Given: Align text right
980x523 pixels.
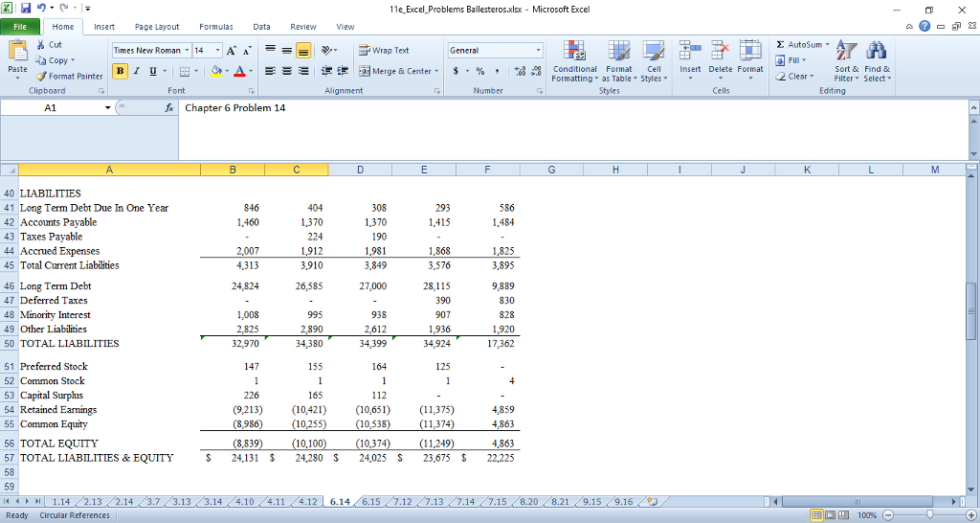Looking at the screenshot, I should click(x=303, y=71).
